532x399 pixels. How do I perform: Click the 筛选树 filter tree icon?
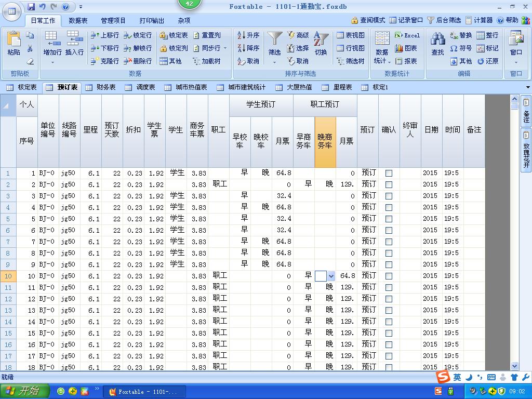(340, 61)
